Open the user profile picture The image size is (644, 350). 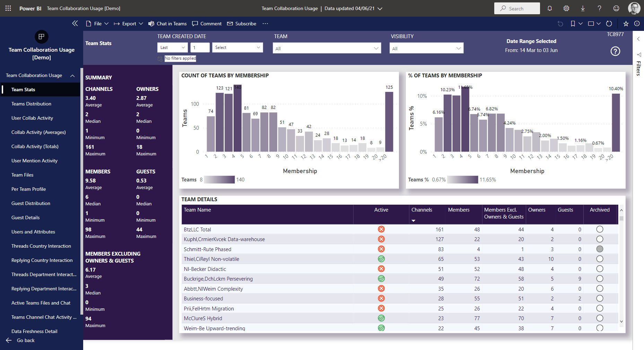[x=634, y=8]
